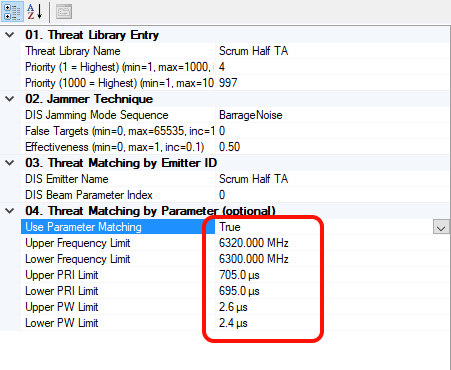The width and height of the screenshot is (451, 370).
Task: Edit the 2.6 µs upper PW value
Action: tap(233, 307)
